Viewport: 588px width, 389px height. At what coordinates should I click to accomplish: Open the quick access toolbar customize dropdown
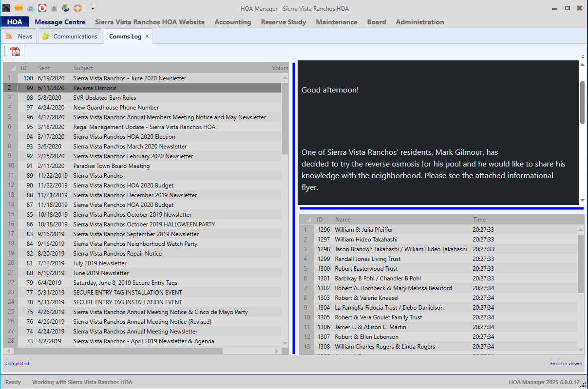click(93, 8)
